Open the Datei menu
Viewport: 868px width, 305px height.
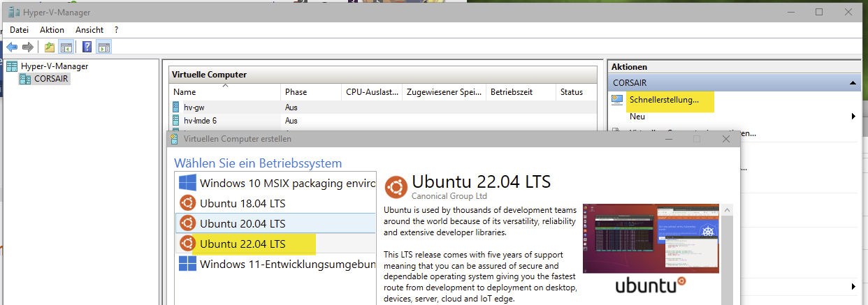tap(19, 30)
